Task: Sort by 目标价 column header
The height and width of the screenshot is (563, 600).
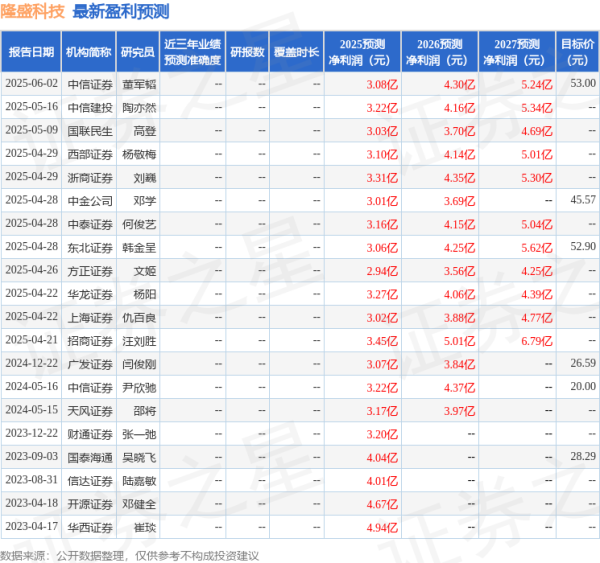Action: tap(577, 51)
